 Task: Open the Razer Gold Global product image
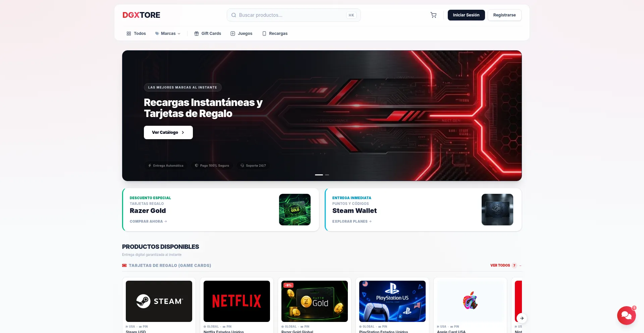(315, 301)
